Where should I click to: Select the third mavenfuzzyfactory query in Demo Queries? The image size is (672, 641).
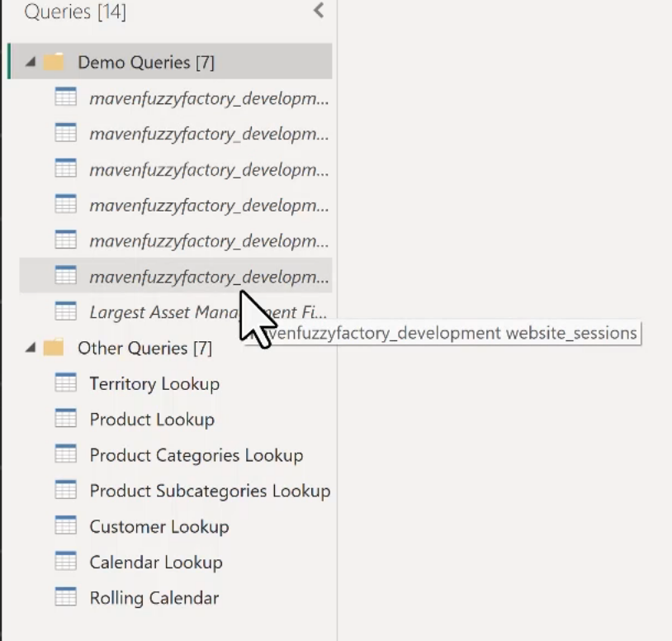[208, 169]
